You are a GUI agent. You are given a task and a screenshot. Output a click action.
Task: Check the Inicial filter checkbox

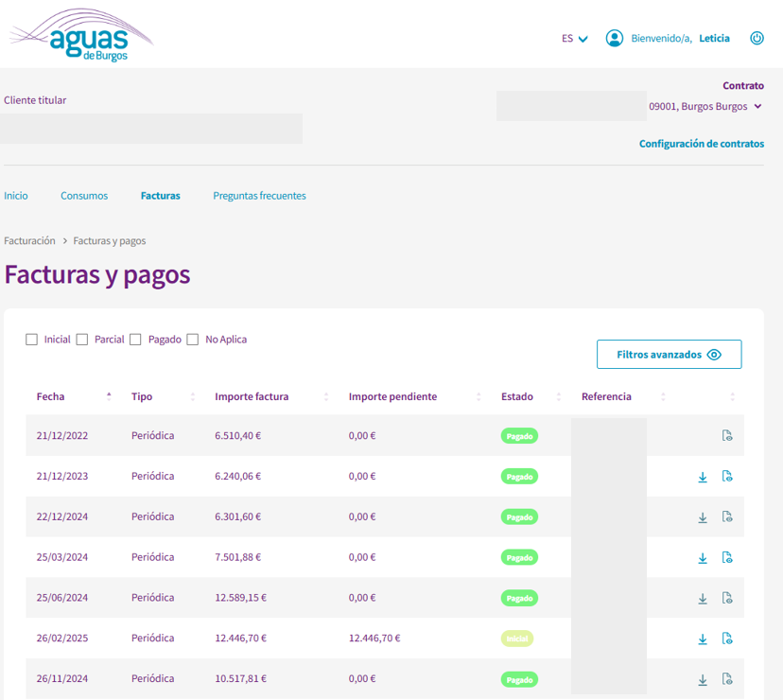32,340
